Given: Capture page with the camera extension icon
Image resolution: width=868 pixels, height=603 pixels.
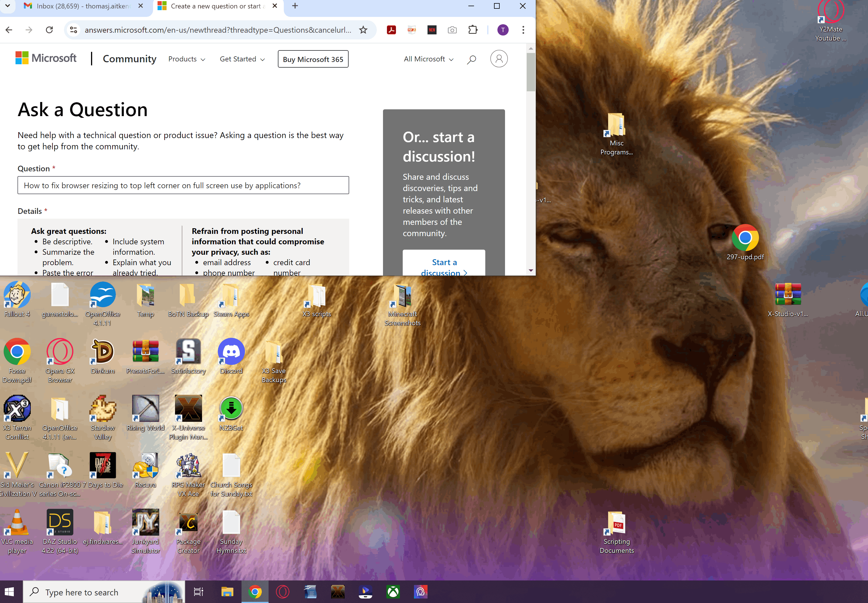Looking at the screenshot, I should pyautogui.click(x=452, y=30).
